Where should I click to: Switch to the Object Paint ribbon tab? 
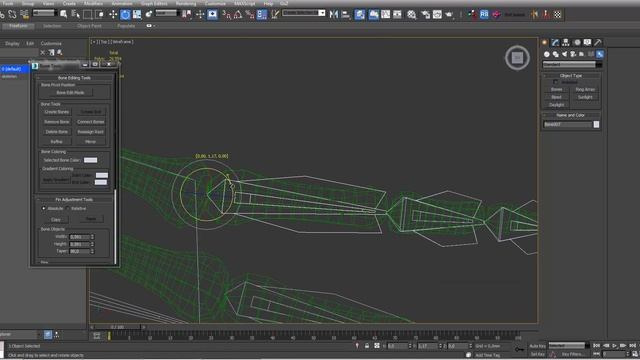[x=89, y=26]
